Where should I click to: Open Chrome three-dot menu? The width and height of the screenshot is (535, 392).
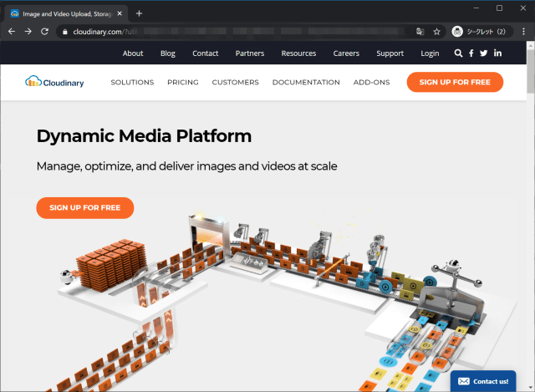[x=524, y=32]
